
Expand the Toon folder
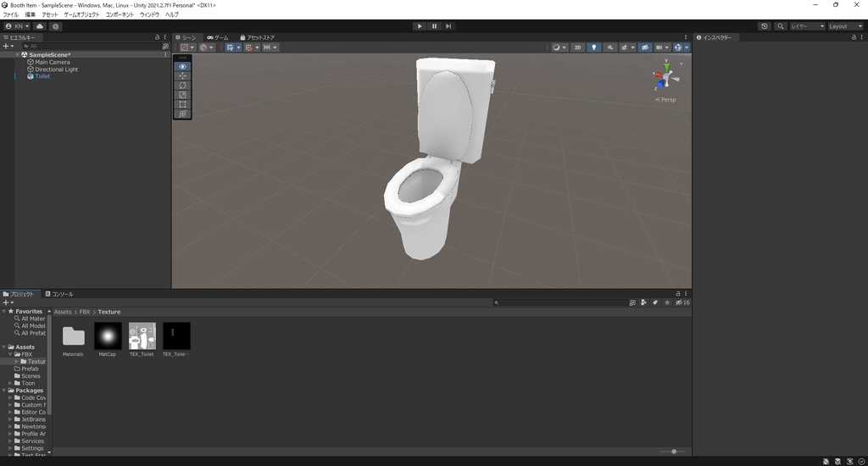tap(10, 383)
